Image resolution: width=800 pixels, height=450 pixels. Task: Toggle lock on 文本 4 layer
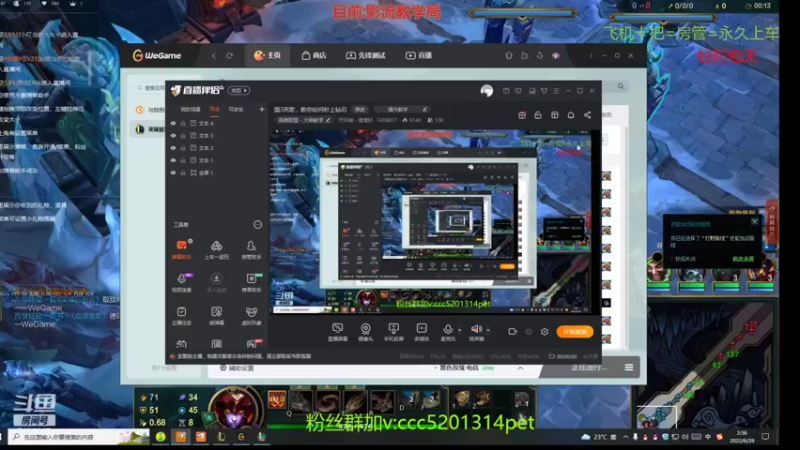click(183, 123)
